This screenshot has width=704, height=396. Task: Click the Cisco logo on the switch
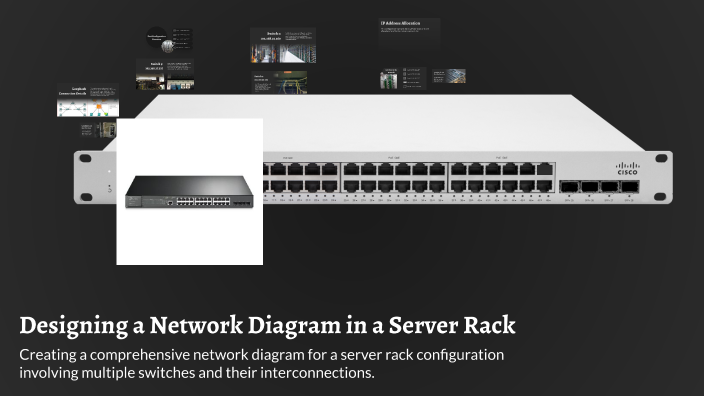pos(627,168)
